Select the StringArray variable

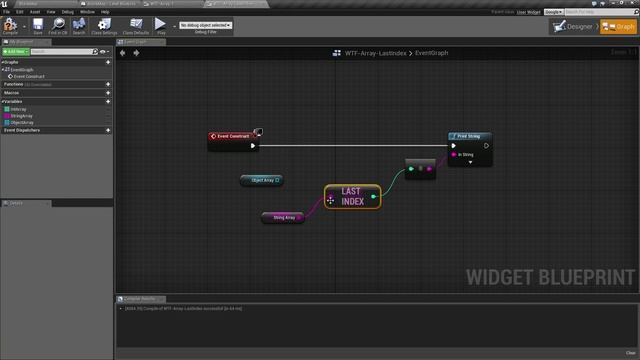click(x=19, y=116)
